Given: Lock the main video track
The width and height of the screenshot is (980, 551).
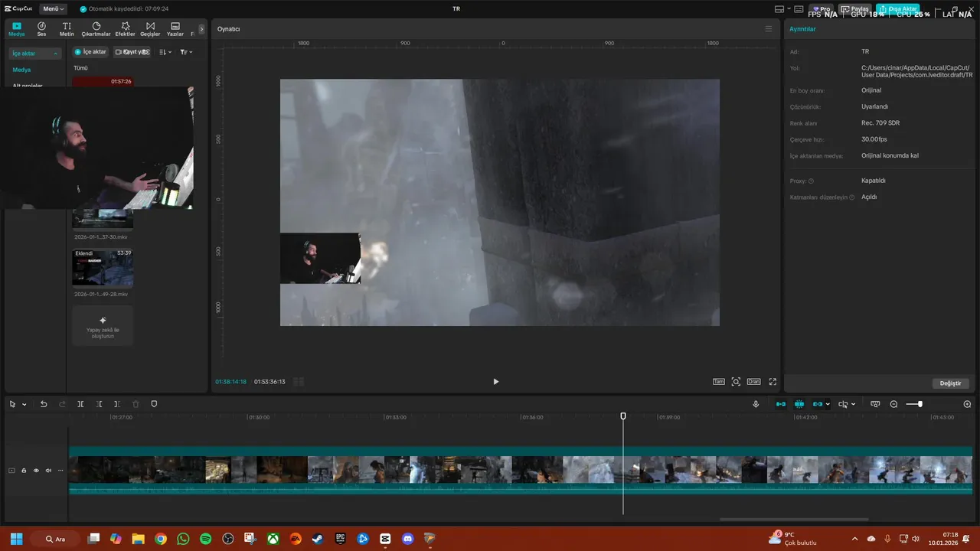Looking at the screenshot, I should pos(24,471).
